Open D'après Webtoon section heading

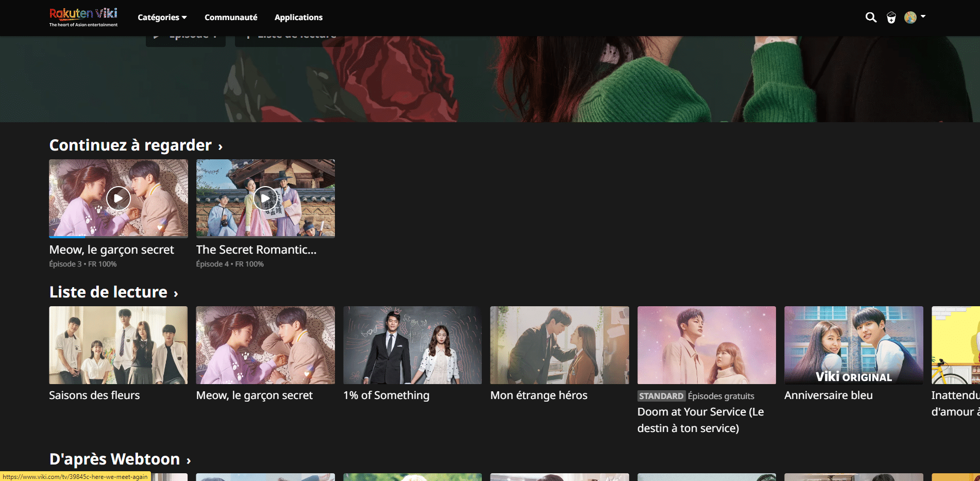(114, 459)
